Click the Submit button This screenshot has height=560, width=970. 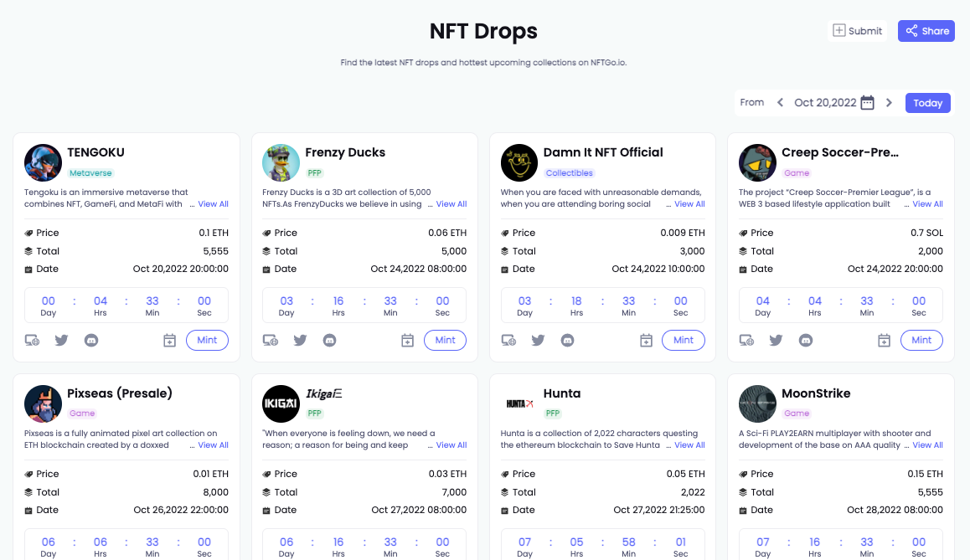click(x=857, y=31)
